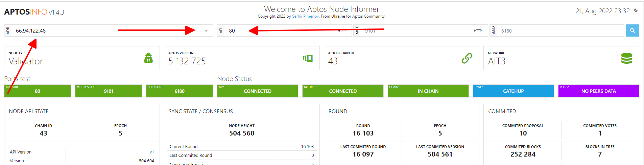Click the SEED port 6180 field
Viewport: 644px width, 165px height.
pyautogui.click(x=561, y=31)
